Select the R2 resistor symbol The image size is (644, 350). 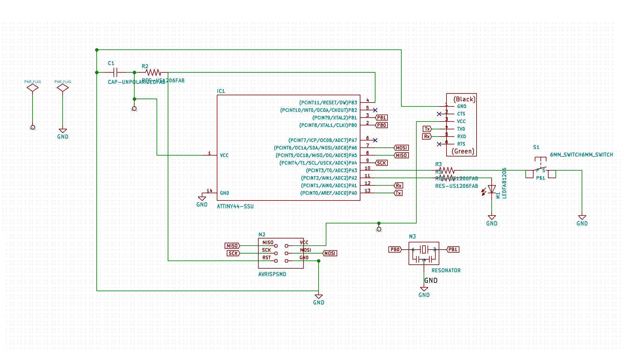(153, 72)
